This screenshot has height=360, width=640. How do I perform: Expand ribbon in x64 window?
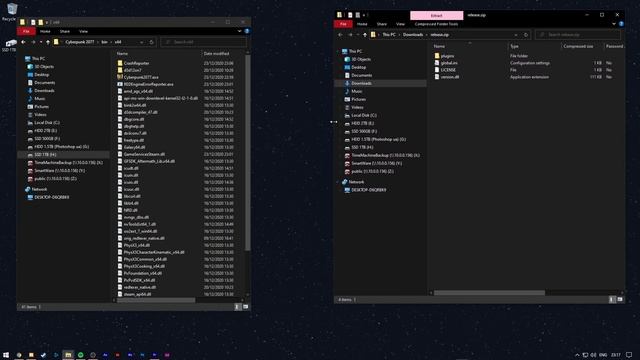[239, 31]
